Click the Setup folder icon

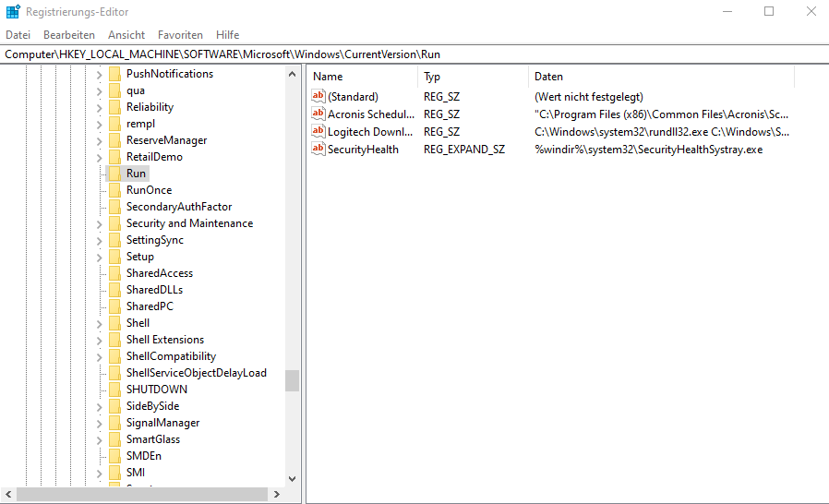114,257
